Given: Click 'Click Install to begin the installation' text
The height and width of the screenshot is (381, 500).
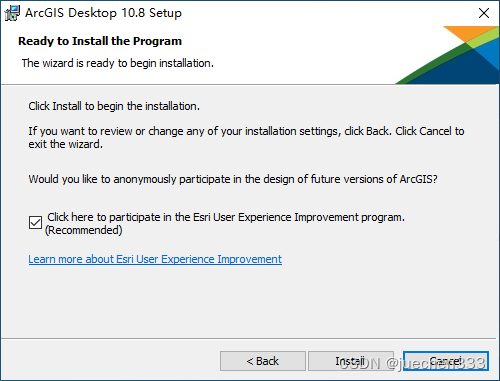Looking at the screenshot, I should click(114, 106).
